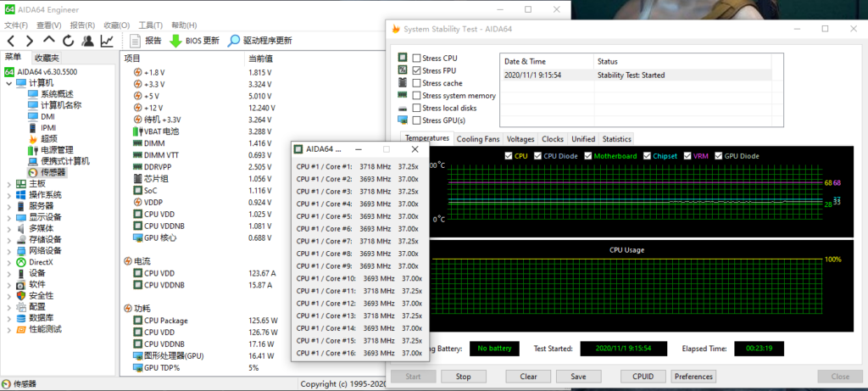Click the Stress cache chip icon
The height and width of the screenshot is (391, 868).
[403, 83]
